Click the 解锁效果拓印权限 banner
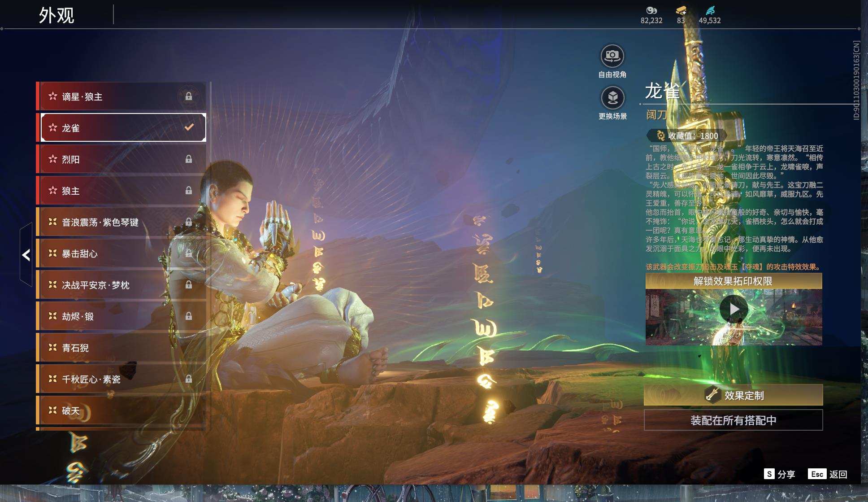Screen dimensions: 868x502 pyautogui.click(x=733, y=281)
